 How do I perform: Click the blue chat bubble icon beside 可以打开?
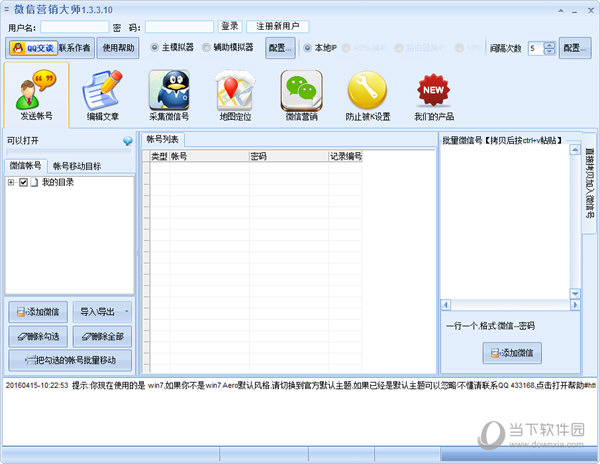coord(128,141)
